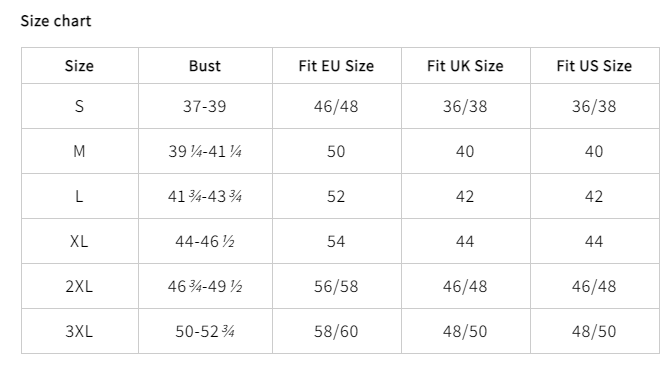Select the L size cell
669x374 pixels.
click(80, 196)
